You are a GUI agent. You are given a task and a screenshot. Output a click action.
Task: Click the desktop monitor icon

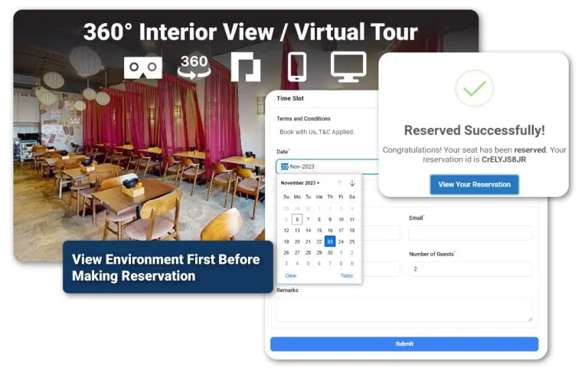(x=348, y=67)
